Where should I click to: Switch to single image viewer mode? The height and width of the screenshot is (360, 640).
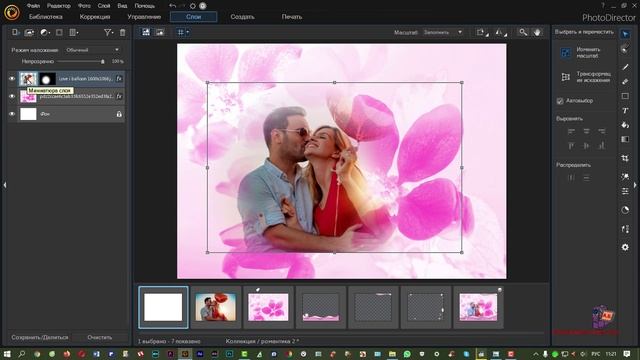(x=160, y=32)
